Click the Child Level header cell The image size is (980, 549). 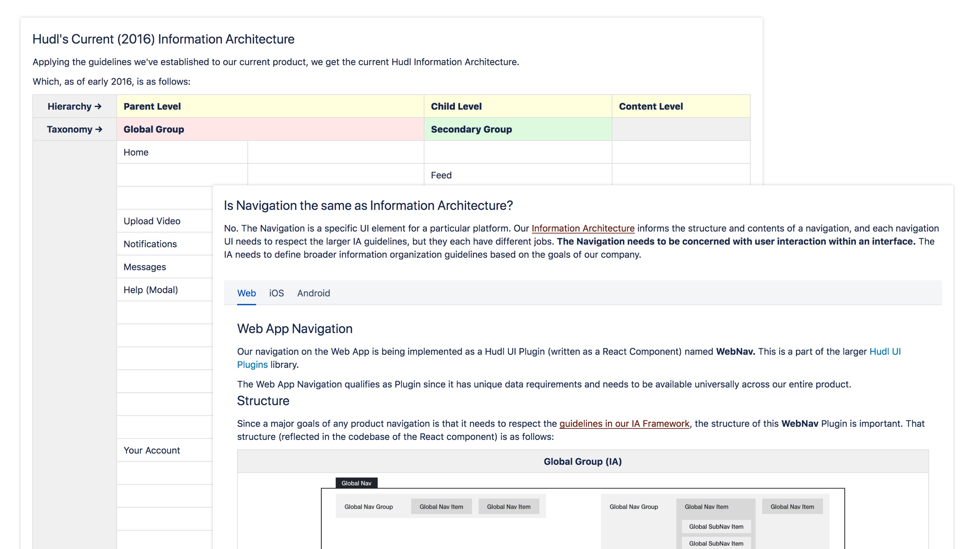518,106
